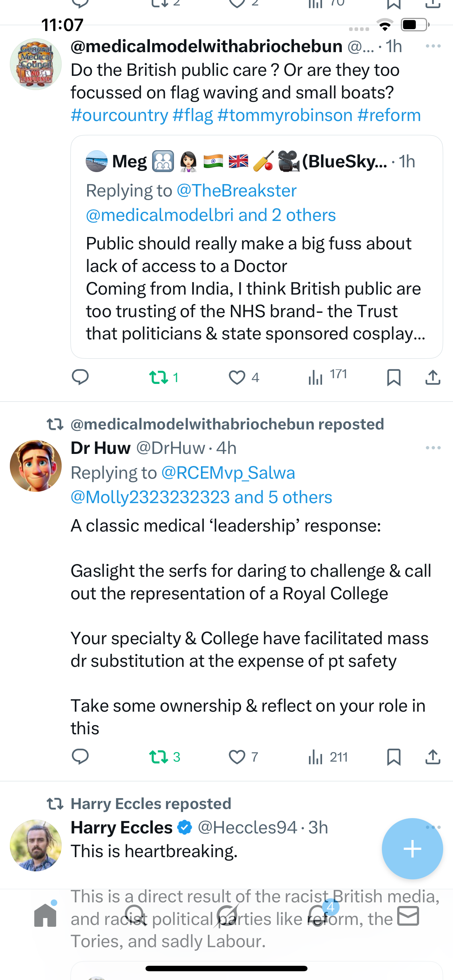Open the @RCEMvp_Salwa mention link

[x=228, y=473]
